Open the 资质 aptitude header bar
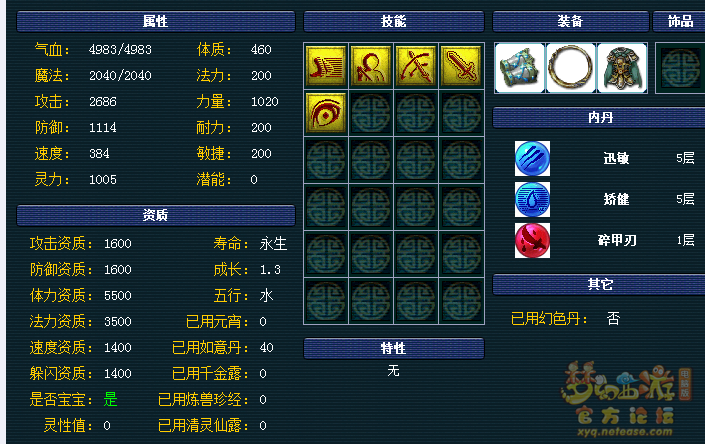The width and height of the screenshot is (705, 444). click(x=156, y=215)
